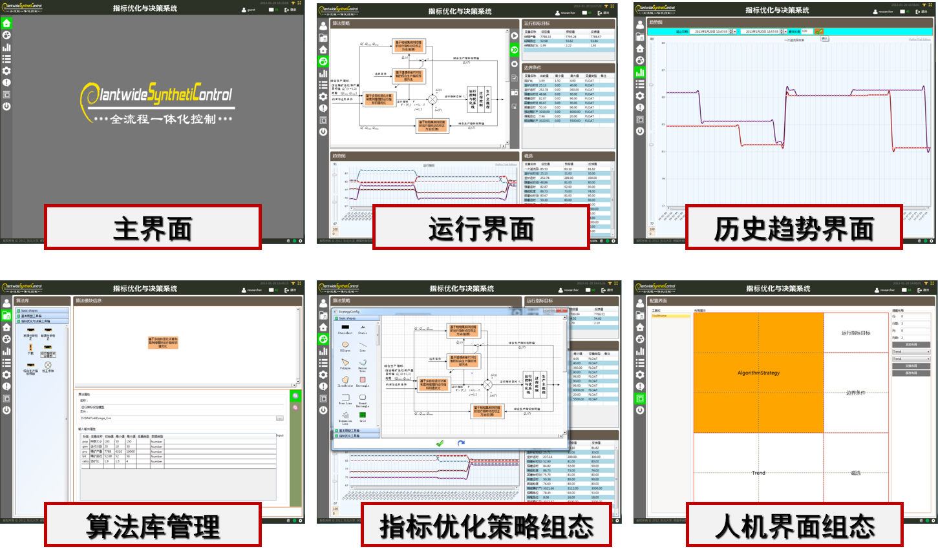Click the alert exclamation icon in the main interface sidebar

coord(6,83)
